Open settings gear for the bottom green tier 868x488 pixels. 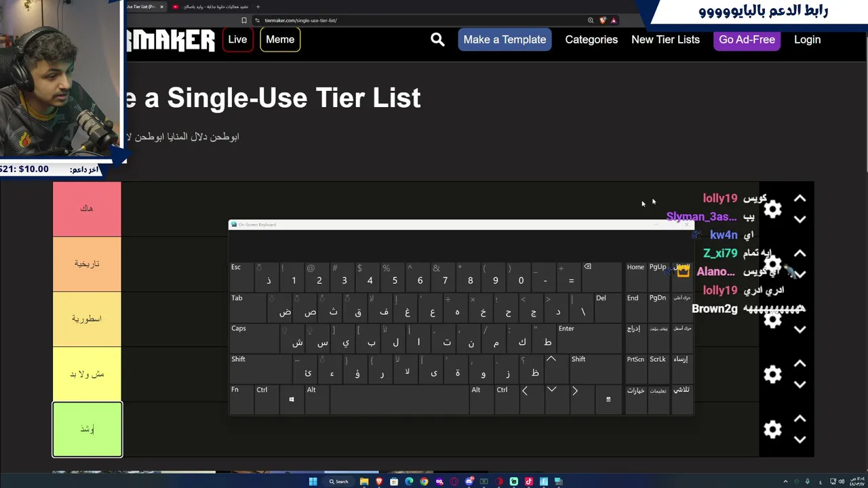[772, 429]
